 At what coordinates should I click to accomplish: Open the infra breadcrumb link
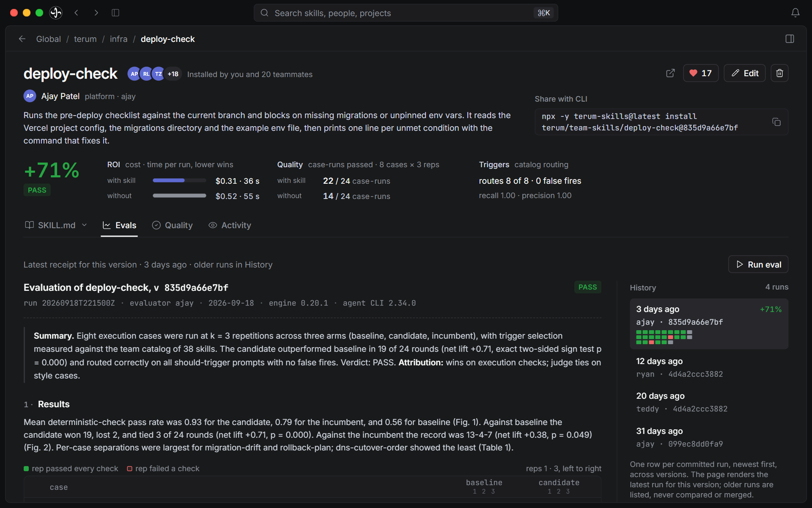point(119,39)
